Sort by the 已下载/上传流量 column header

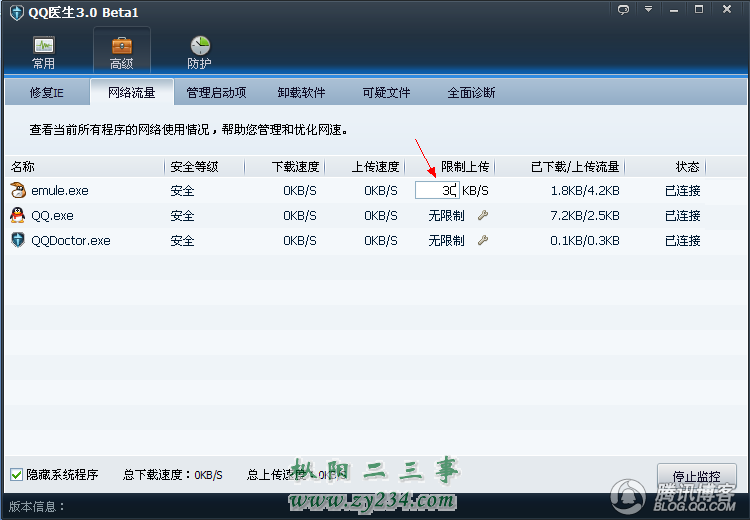(x=560, y=166)
